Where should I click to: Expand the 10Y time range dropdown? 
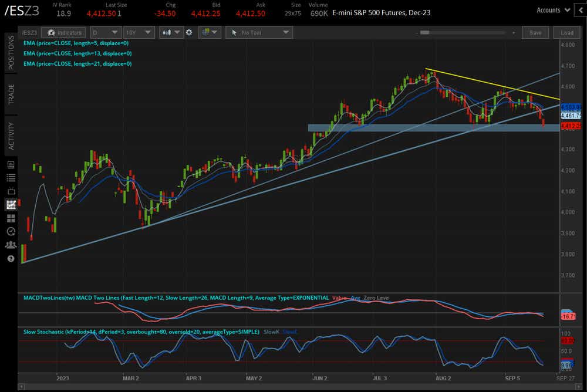coord(139,32)
